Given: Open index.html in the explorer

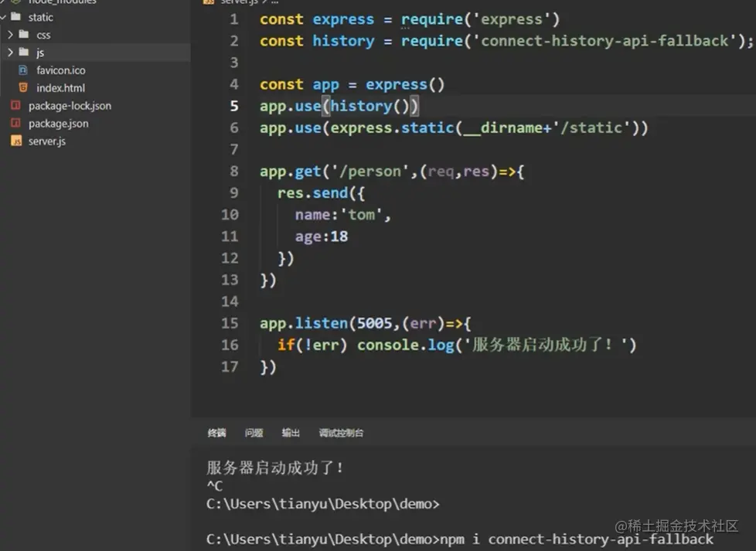Looking at the screenshot, I should tap(61, 88).
